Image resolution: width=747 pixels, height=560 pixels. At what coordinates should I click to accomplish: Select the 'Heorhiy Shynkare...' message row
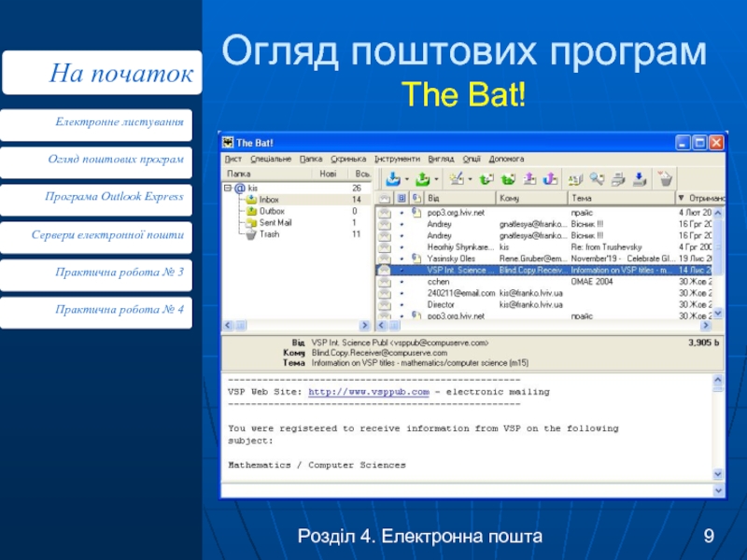pos(544,247)
